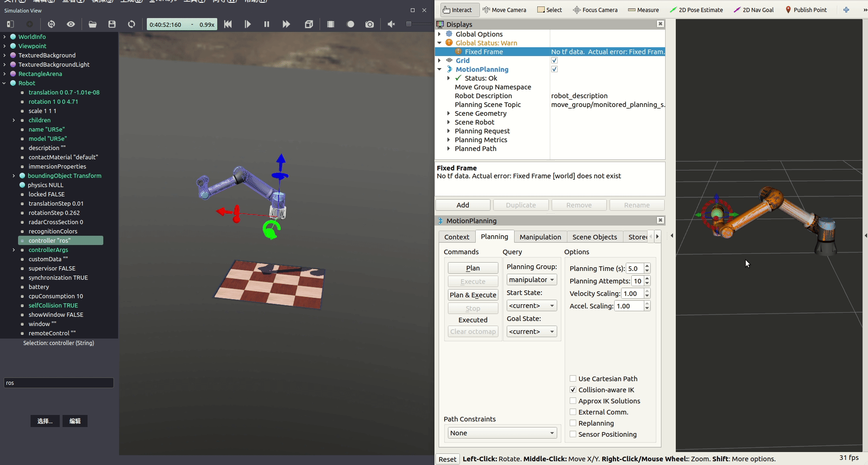Reload the world with circular arrows icon

[x=132, y=24]
